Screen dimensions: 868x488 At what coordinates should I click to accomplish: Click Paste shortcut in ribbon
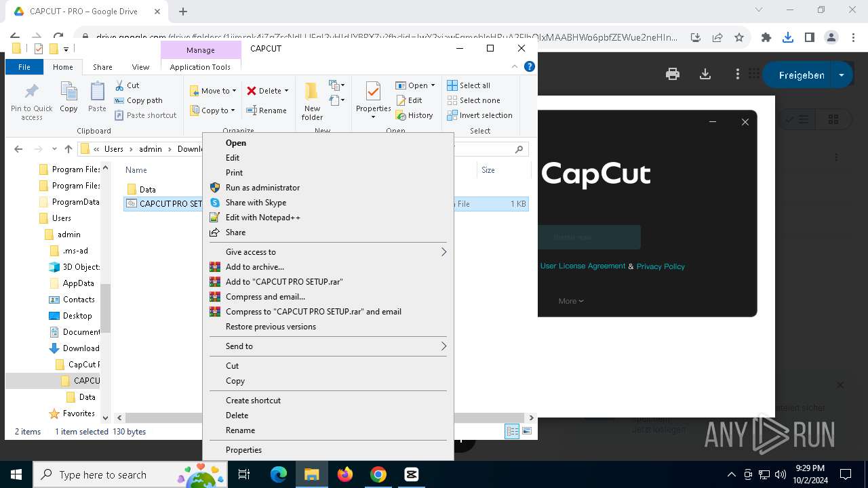pyautogui.click(x=145, y=115)
